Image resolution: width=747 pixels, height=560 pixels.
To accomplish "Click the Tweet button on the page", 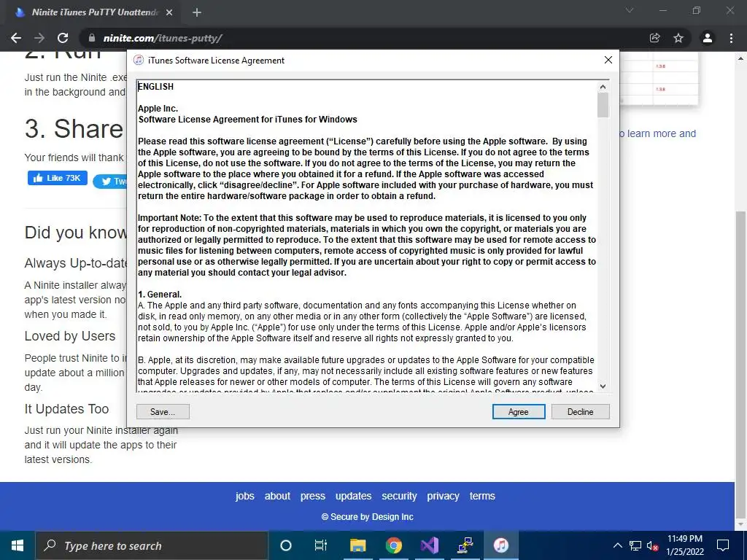I will coord(112,182).
